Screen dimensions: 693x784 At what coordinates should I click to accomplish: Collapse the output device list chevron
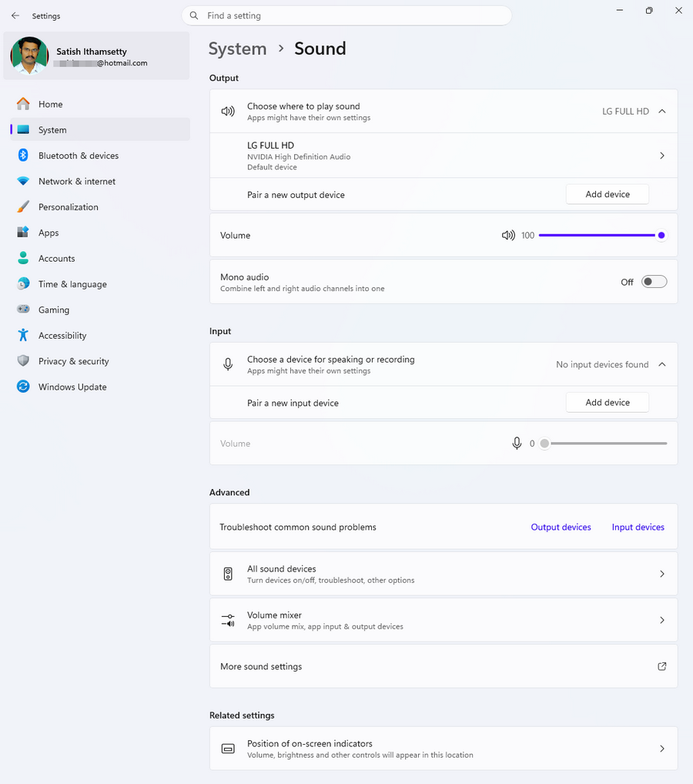[662, 111]
